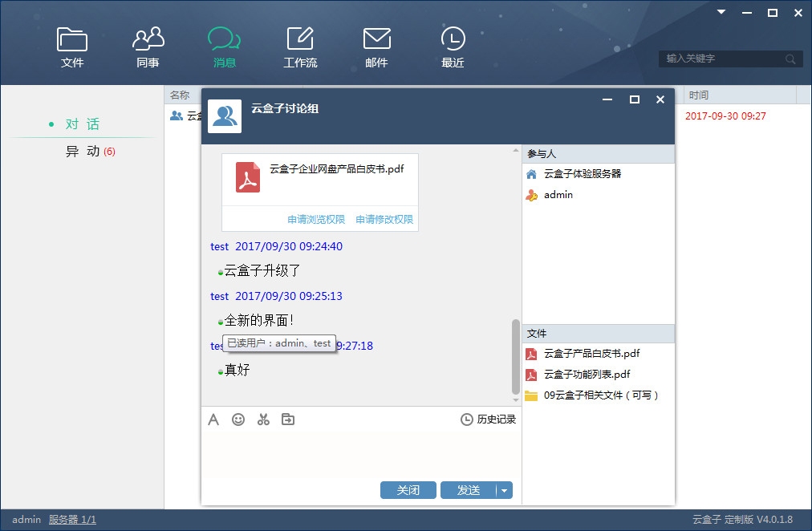Close the 云盒子讨论组 chat window
Screen dimensions: 812x531
point(660,99)
